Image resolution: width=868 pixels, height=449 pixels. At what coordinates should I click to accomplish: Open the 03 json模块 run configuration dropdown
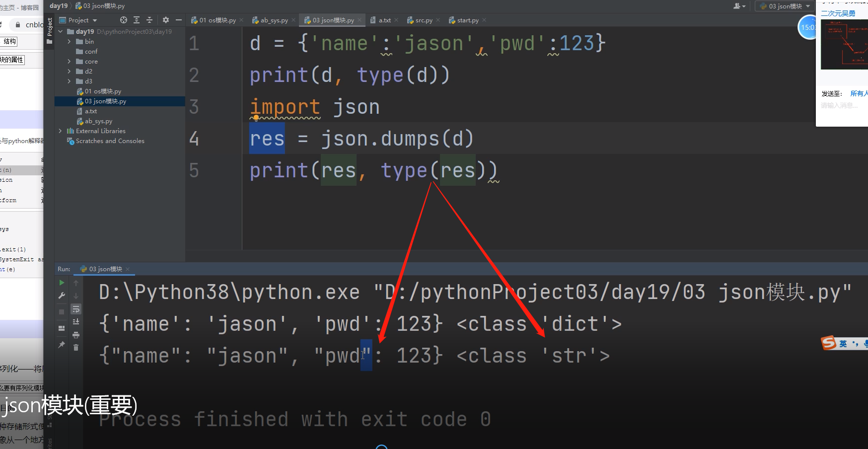(785, 6)
